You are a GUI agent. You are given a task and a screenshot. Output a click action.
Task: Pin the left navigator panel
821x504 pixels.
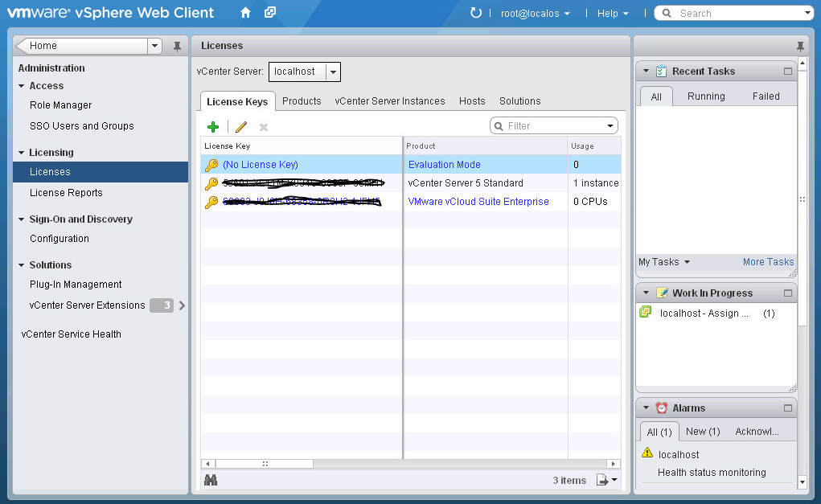coord(178,46)
